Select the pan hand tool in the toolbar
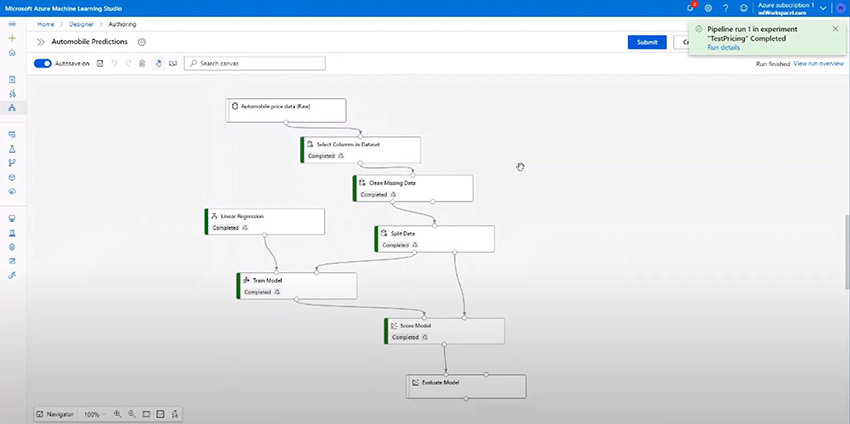 pos(158,63)
